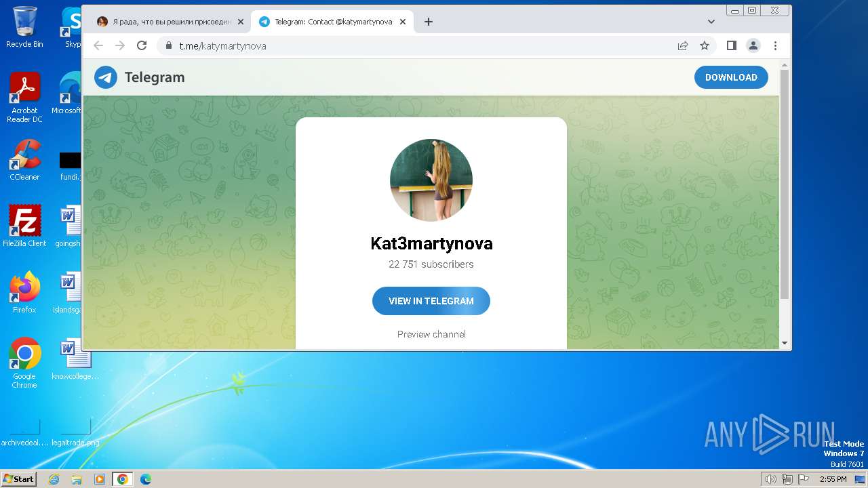Select the legaltrade.png desktop file
The height and width of the screenshot is (488, 868).
point(75,432)
